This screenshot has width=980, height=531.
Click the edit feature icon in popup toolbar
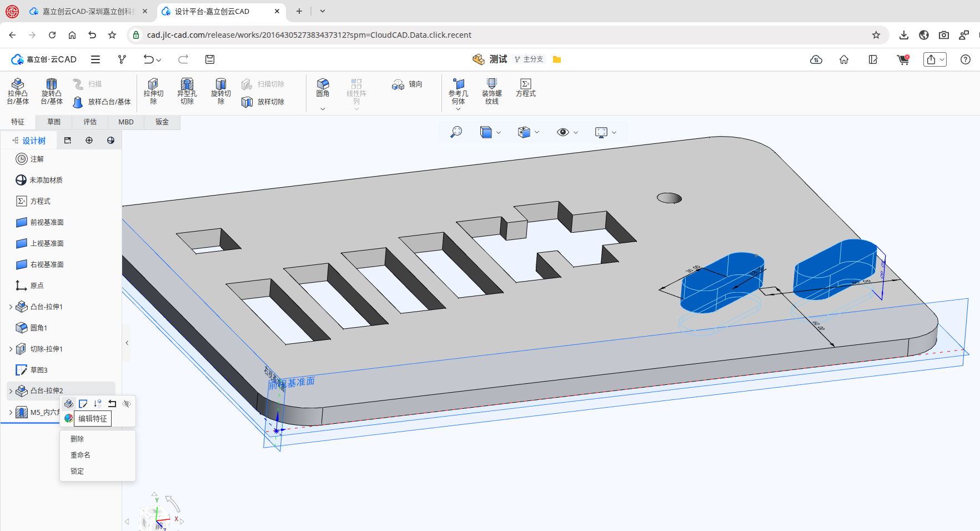point(69,404)
